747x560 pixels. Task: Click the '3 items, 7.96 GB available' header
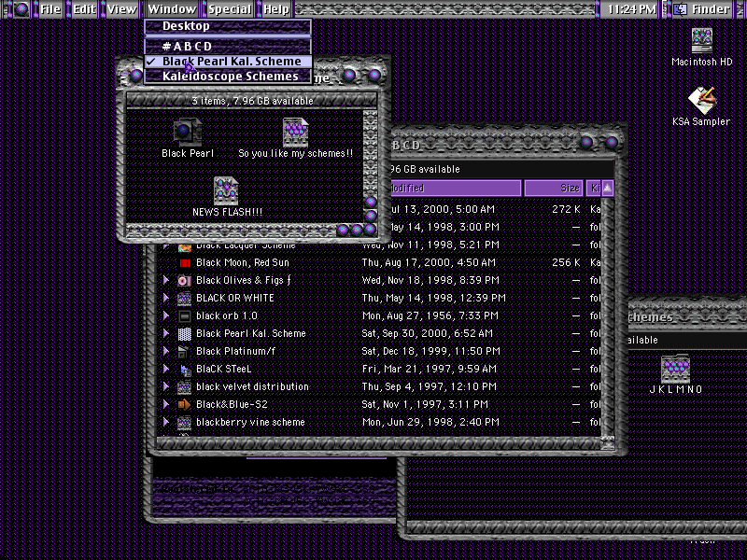(x=252, y=101)
